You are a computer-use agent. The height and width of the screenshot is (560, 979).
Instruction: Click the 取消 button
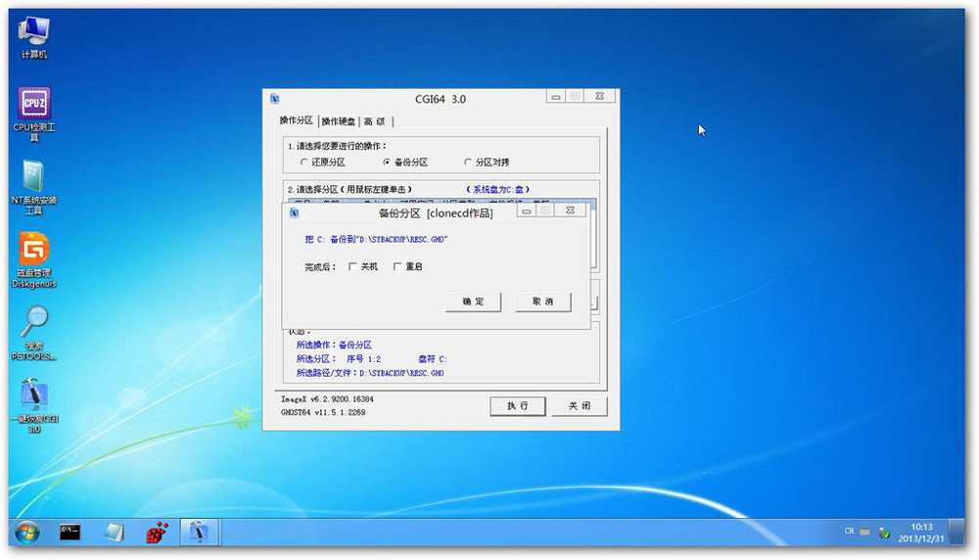click(x=542, y=302)
